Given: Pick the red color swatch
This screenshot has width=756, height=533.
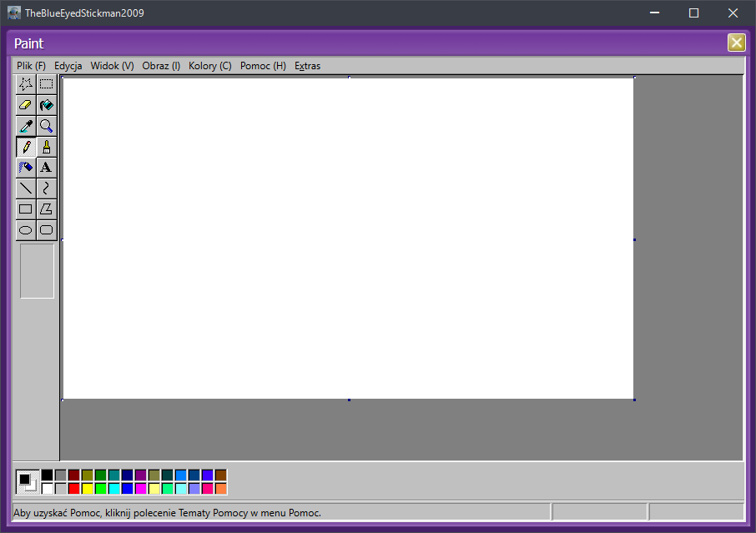Looking at the screenshot, I should [x=74, y=488].
